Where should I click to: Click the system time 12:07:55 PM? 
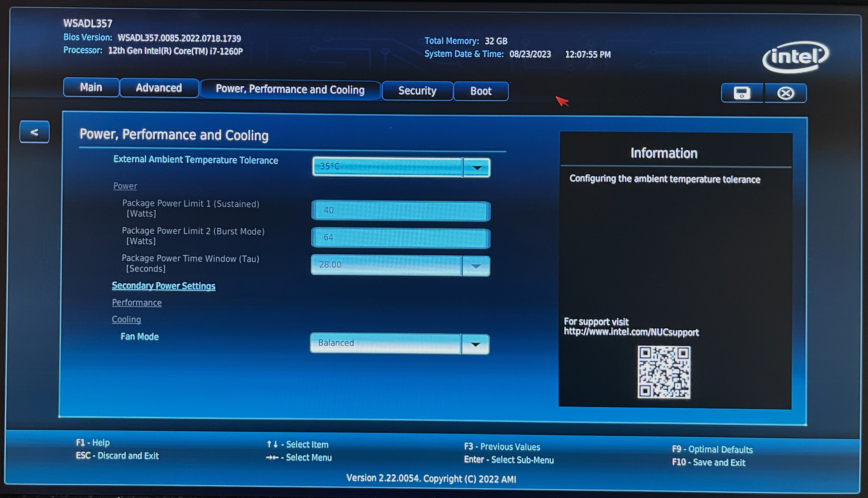click(588, 54)
